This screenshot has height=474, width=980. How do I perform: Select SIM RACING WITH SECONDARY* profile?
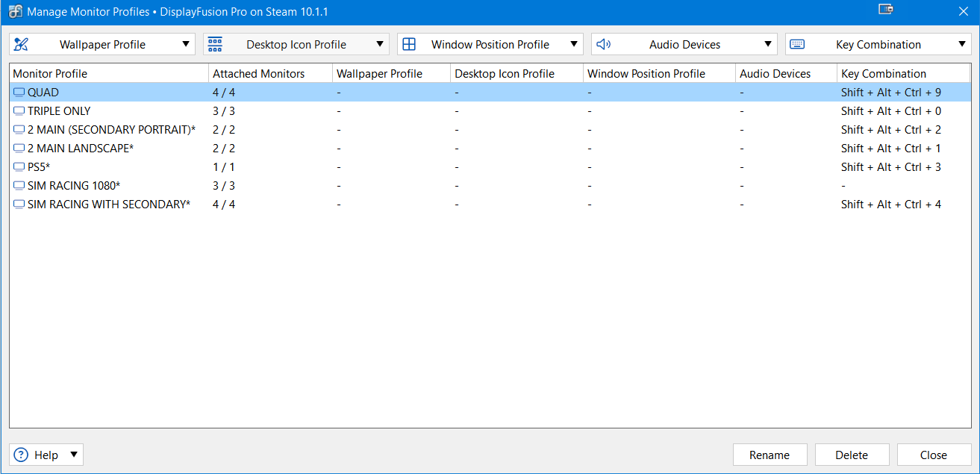[490, 205]
